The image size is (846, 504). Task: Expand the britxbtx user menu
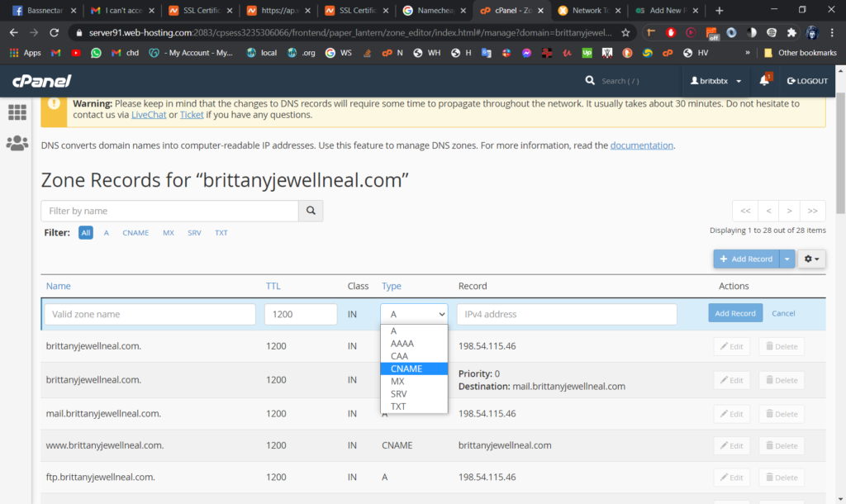[x=715, y=81]
